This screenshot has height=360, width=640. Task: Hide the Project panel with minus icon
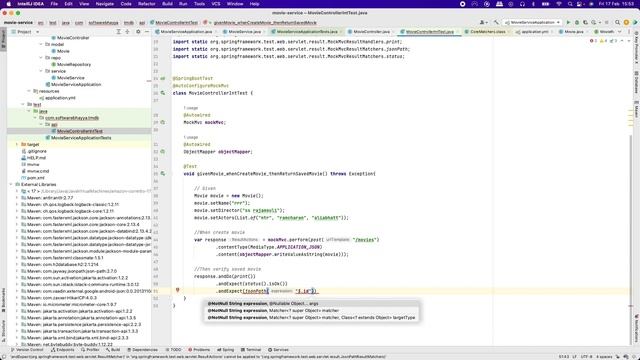point(147,31)
